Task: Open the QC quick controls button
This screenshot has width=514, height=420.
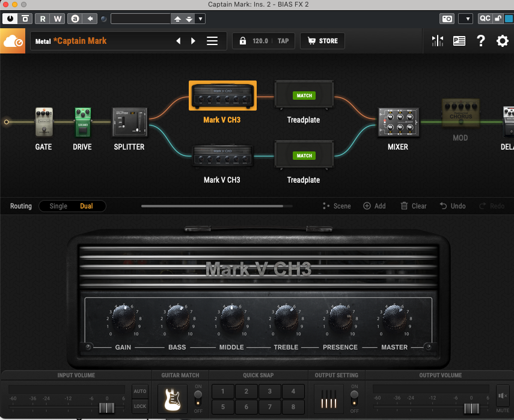Action: [x=485, y=19]
